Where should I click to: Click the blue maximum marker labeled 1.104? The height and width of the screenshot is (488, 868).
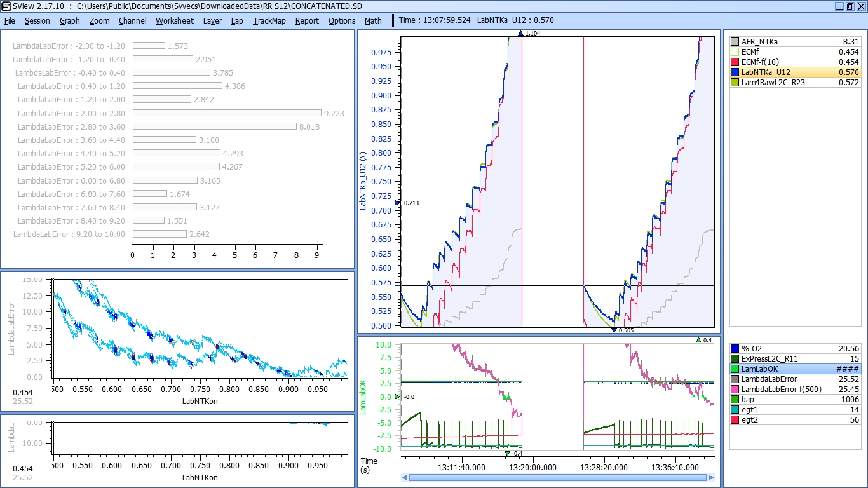(x=520, y=34)
